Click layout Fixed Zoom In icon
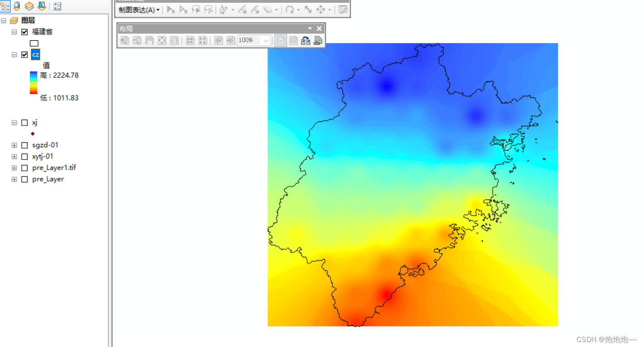644x347 pixels. tap(190, 40)
